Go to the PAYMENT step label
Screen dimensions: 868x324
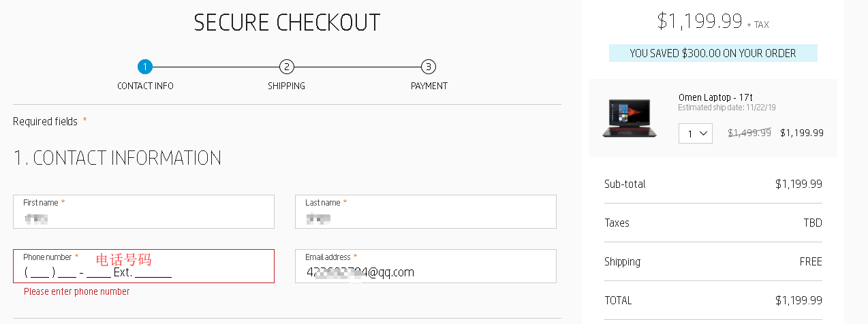[429, 86]
